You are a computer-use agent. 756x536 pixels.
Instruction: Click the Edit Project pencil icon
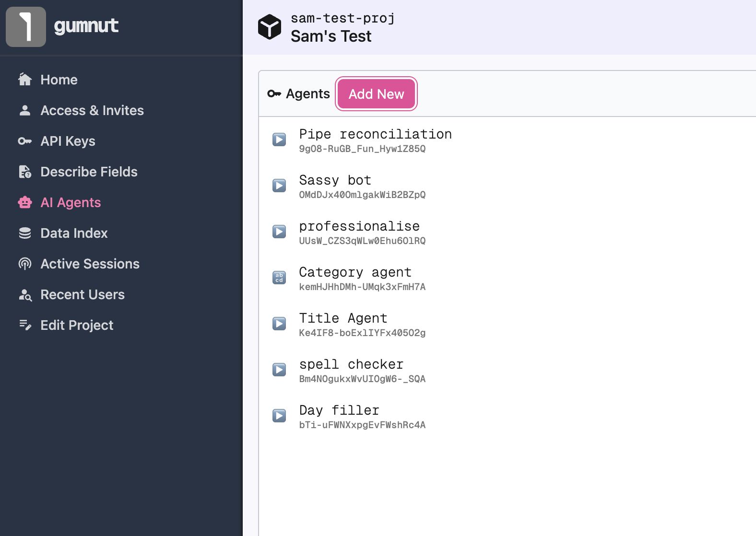[25, 325]
